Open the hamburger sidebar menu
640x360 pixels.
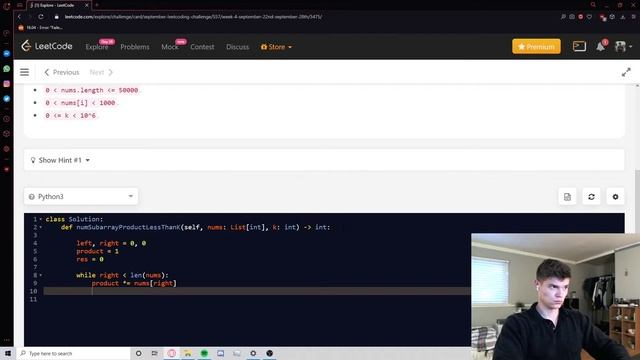coord(24,72)
